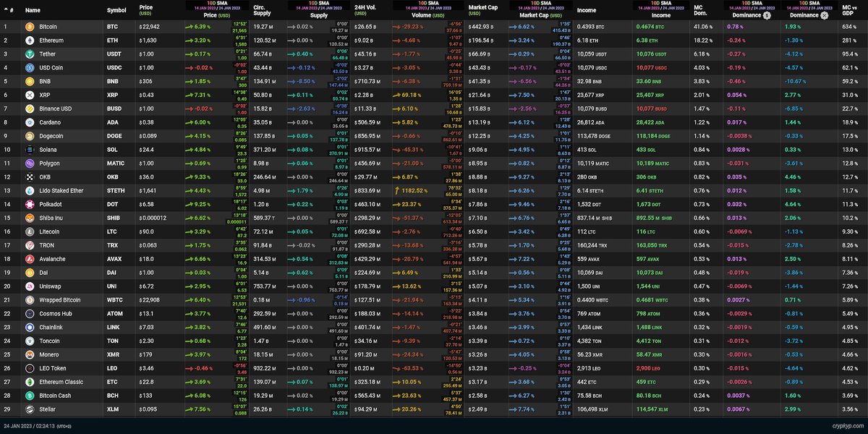This screenshot has width=868, height=434.
Task: Sort table by the Name column header
Action: pos(33,11)
